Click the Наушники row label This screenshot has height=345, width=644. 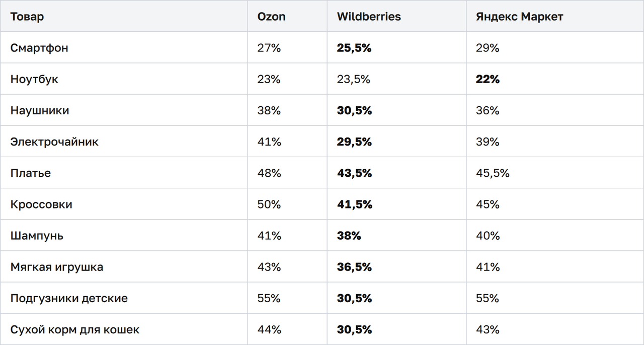point(40,110)
